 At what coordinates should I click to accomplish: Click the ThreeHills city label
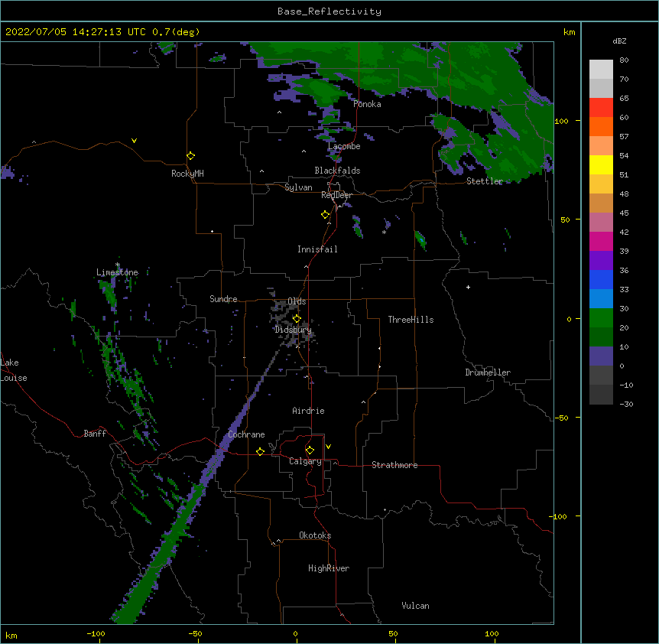(x=411, y=320)
